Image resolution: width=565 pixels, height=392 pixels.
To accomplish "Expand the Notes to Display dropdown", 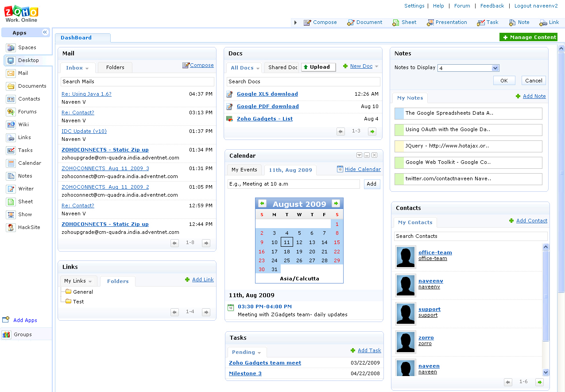I will [x=495, y=68].
